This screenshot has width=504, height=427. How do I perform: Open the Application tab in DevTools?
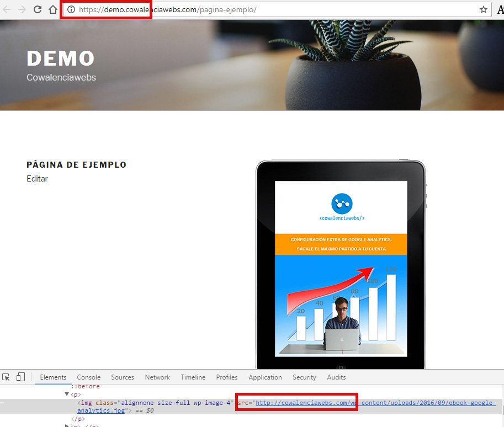[265, 377]
